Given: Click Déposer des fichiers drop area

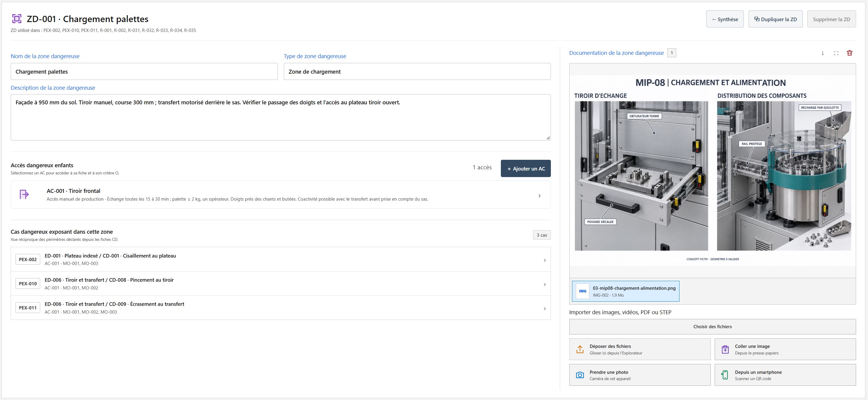Looking at the screenshot, I should point(640,349).
